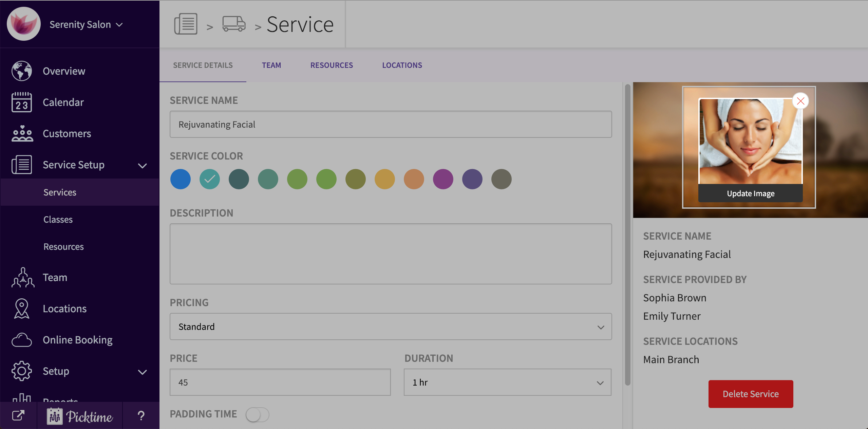Click the help question mark icon
This screenshot has width=868, height=429.
point(141,415)
